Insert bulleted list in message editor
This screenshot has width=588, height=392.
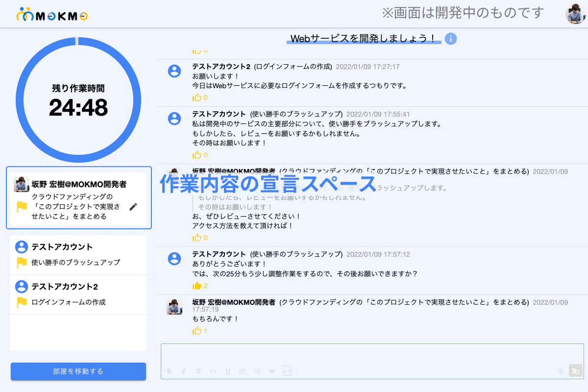click(x=257, y=371)
